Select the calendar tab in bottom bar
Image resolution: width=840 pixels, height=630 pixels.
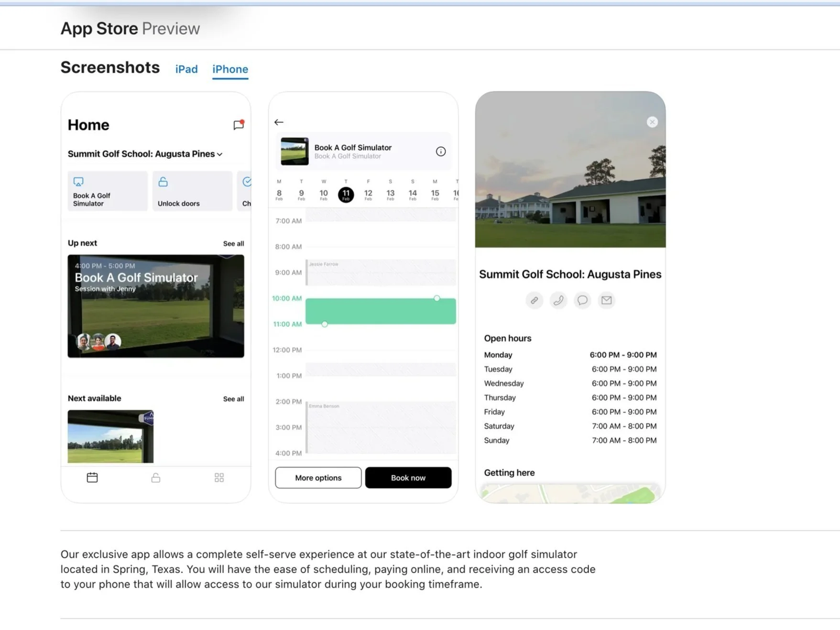[x=92, y=478]
